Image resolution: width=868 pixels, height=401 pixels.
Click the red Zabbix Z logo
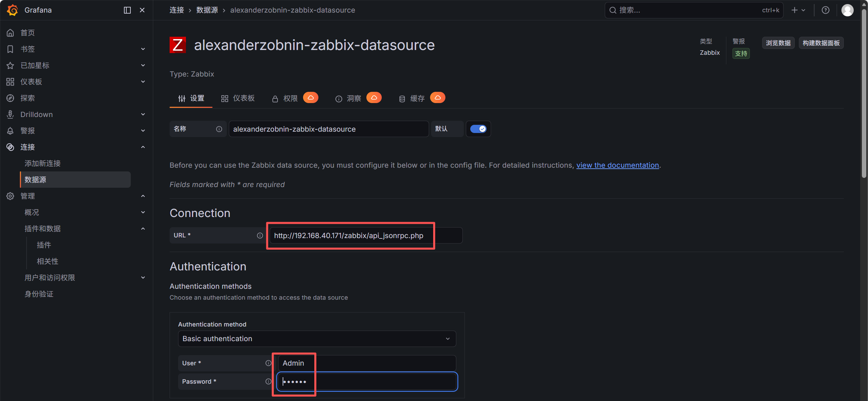(178, 45)
